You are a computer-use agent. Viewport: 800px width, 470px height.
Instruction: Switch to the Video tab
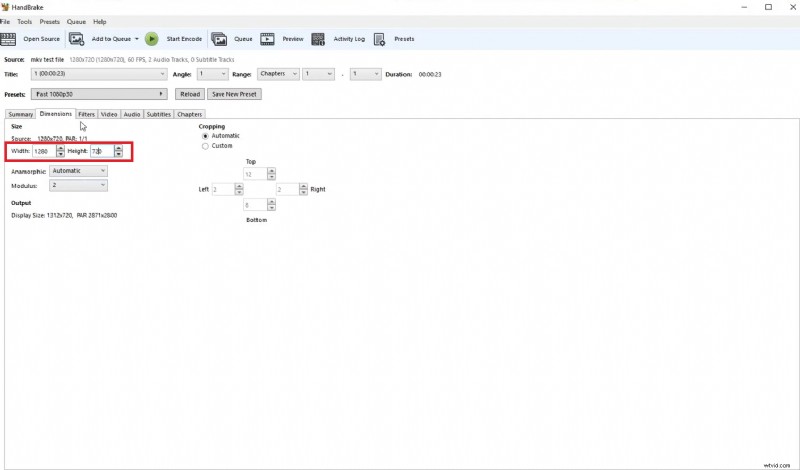tap(109, 114)
